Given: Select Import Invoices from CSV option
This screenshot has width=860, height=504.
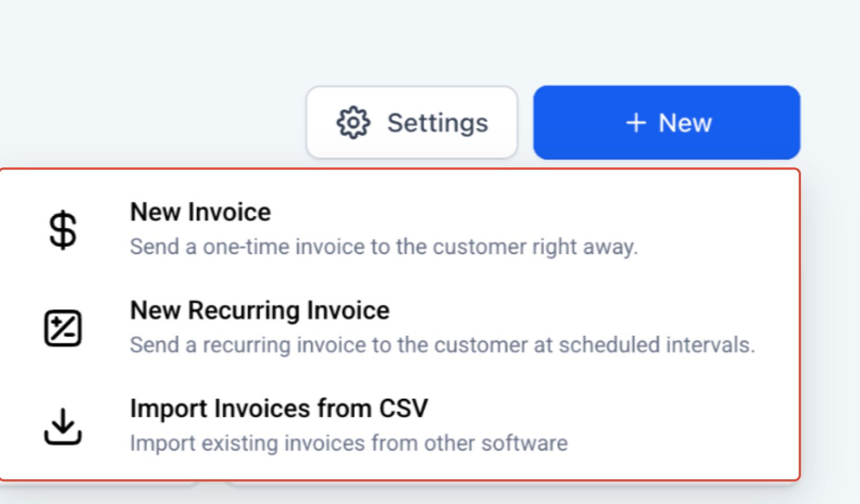Looking at the screenshot, I should tap(400, 426).
